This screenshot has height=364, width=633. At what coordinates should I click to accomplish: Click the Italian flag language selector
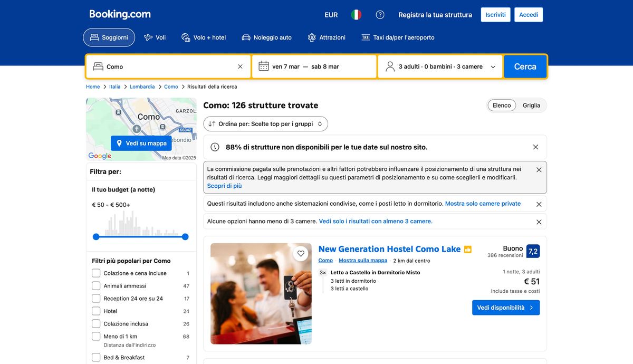coord(356,15)
